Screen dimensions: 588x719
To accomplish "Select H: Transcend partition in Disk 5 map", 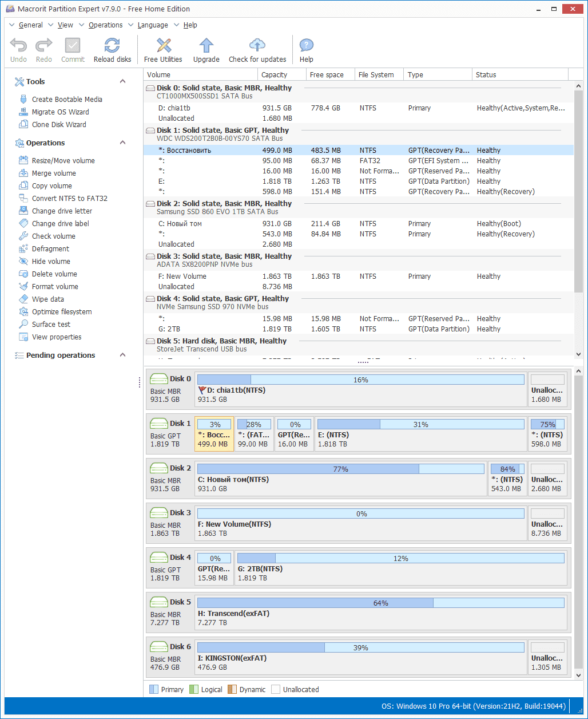I will tap(381, 613).
